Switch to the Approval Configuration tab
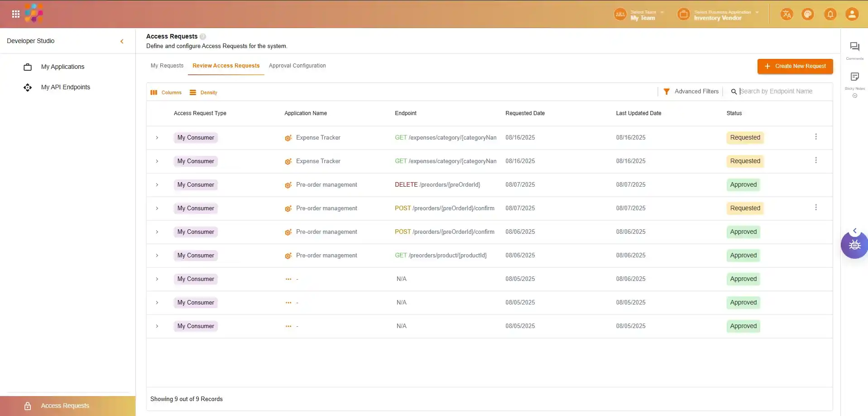868x416 pixels. [x=297, y=66]
